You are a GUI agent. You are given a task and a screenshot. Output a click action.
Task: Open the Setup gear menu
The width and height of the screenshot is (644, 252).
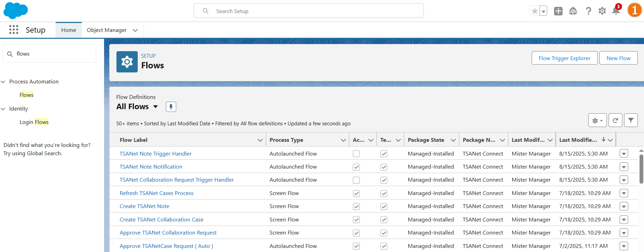tap(602, 11)
